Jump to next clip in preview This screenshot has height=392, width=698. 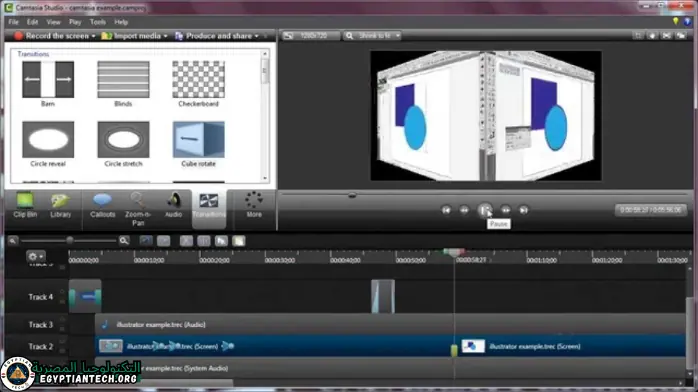[x=524, y=210]
